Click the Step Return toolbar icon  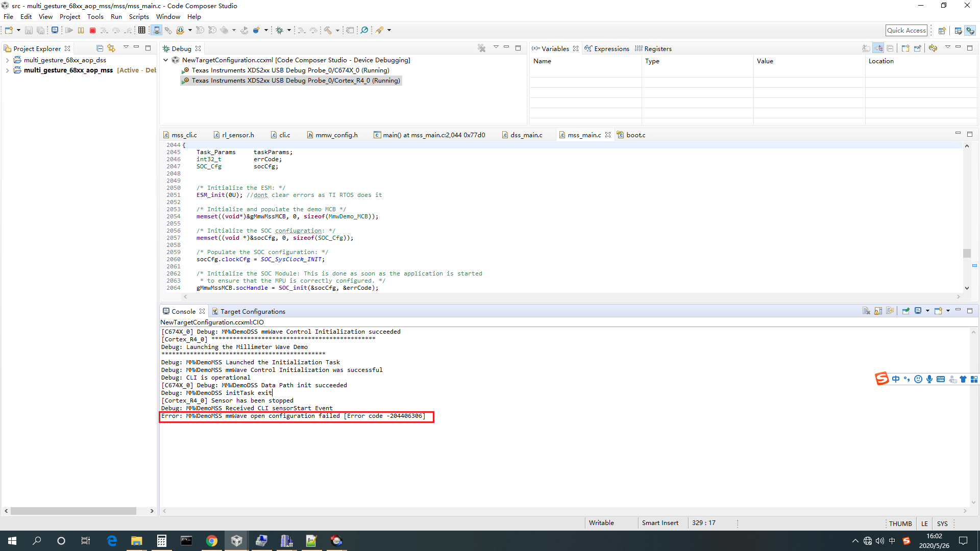(129, 30)
